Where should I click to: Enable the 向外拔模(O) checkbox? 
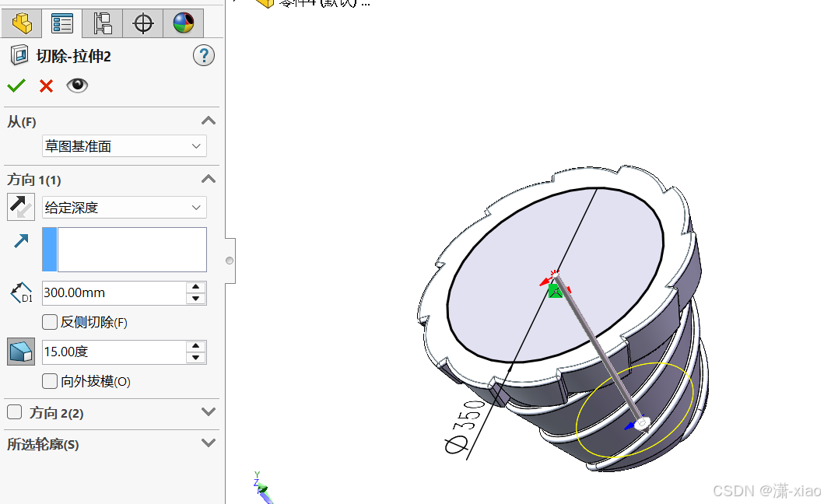tap(49, 381)
